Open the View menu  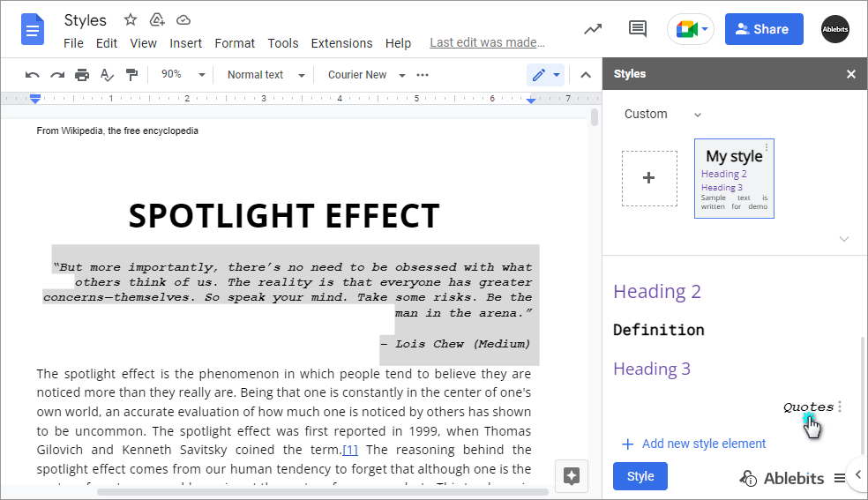[x=144, y=43]
